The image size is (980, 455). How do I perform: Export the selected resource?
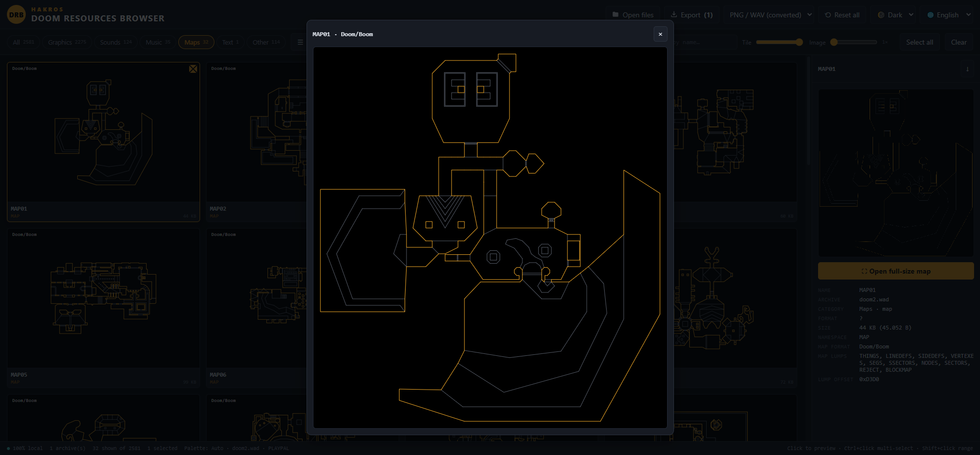[692, 15]
